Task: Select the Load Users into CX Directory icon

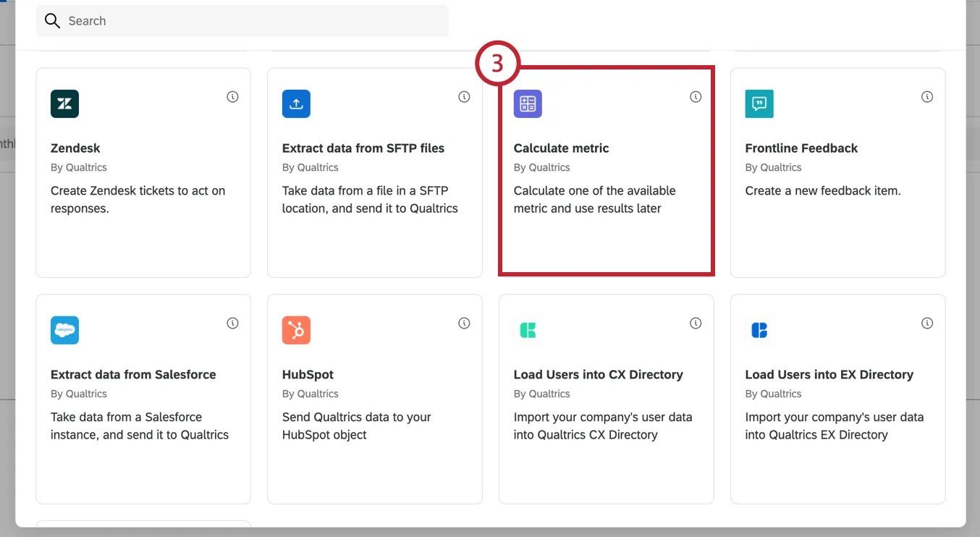Action: pos(528,330)
